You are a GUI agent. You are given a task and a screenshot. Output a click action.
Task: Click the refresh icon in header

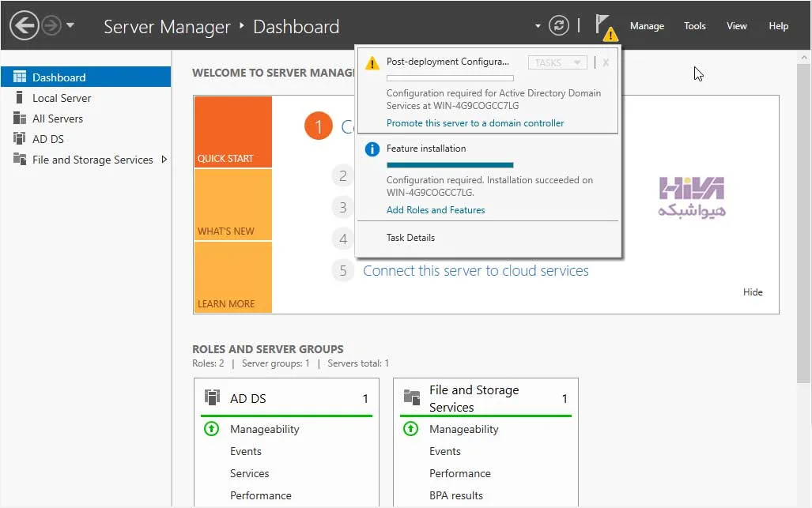click(559, 25)
